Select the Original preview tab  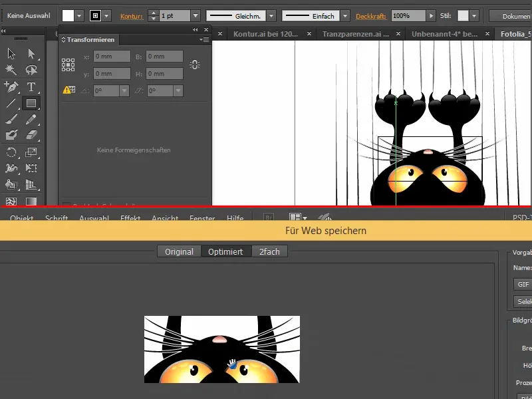click(x=179, y=252)
